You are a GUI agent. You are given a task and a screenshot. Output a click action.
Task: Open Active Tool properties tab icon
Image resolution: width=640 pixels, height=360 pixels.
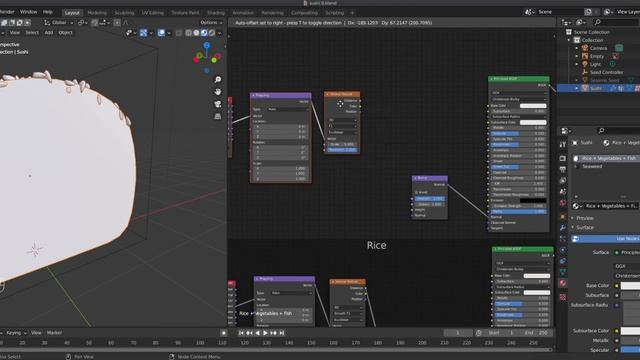(x=563, y=144)
